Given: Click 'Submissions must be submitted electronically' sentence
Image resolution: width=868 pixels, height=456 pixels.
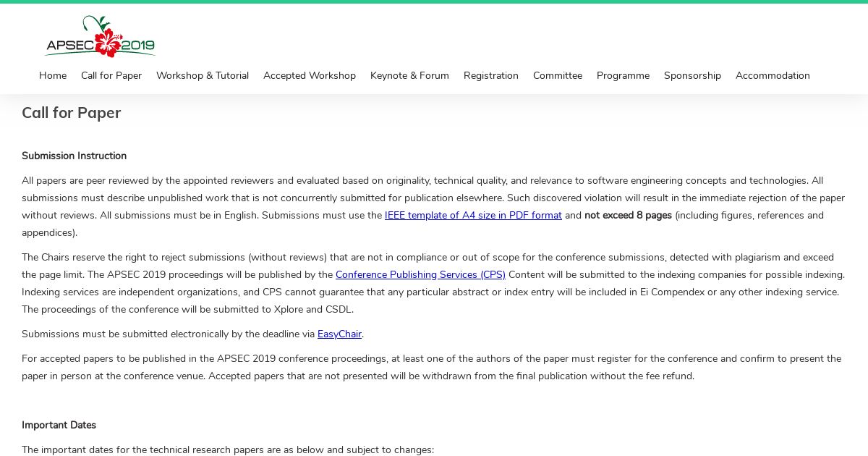Looking at the screenshot, I should [x=192, y=334].
